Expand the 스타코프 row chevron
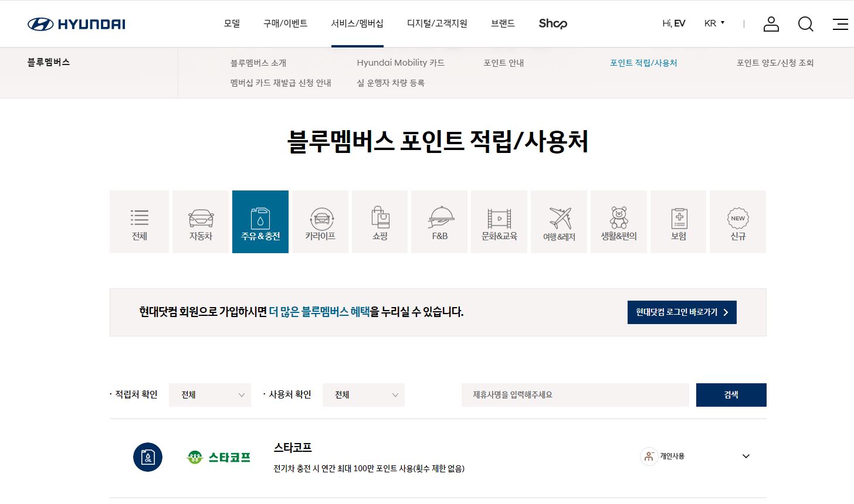The height and width of the screenshot is (504, 854). pos(746,457)
